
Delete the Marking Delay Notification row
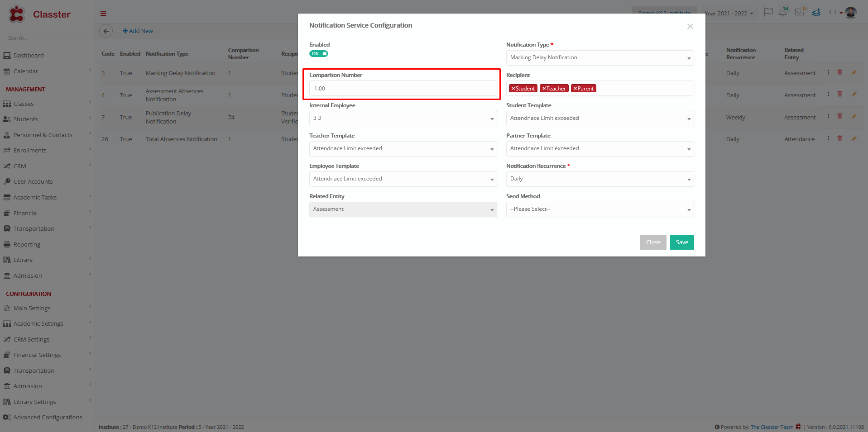[839, 72]
